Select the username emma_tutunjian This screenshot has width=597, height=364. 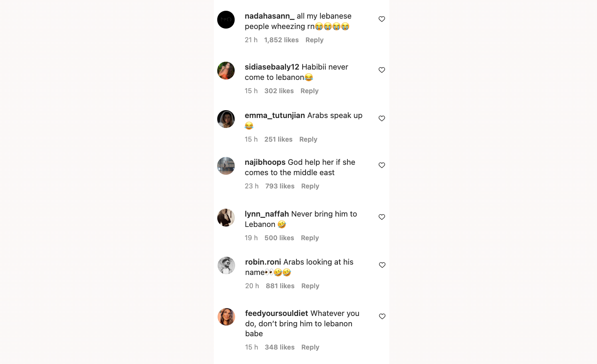(x=274, y=115)
